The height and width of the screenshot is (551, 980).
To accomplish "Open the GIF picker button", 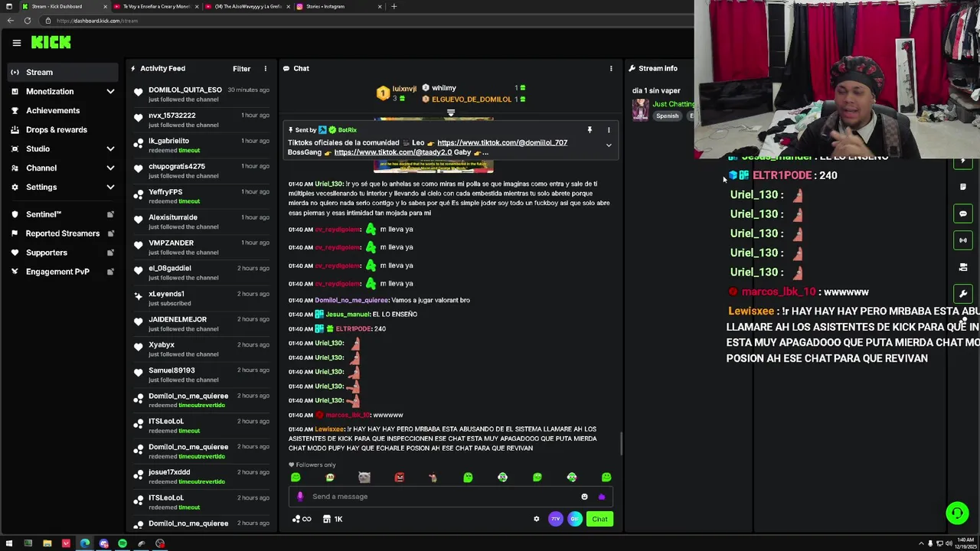I will [x=574, y=519].
